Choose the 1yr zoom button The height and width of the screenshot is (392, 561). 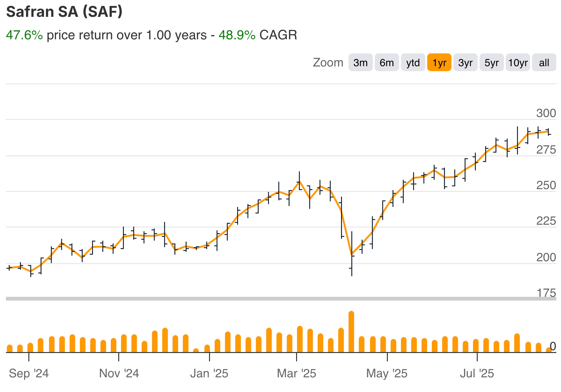[439, 62]
